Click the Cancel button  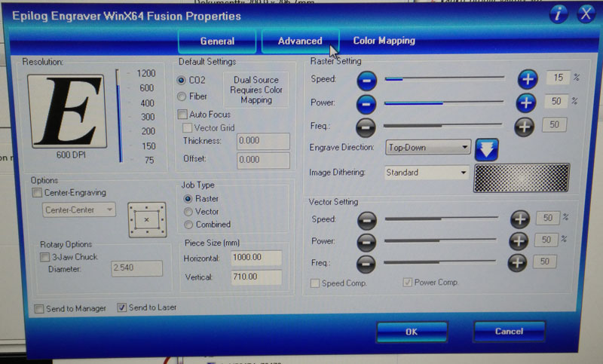pos(509,332)
